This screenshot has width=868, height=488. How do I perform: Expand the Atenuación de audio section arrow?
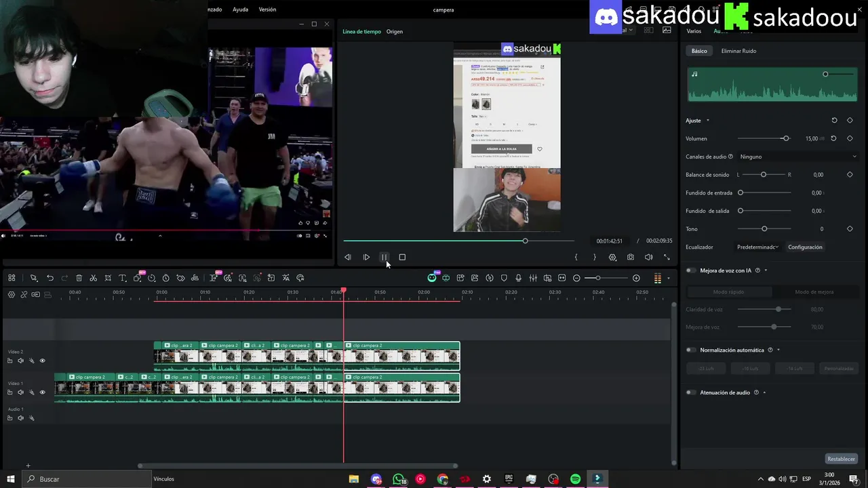(x=764, y=392)
